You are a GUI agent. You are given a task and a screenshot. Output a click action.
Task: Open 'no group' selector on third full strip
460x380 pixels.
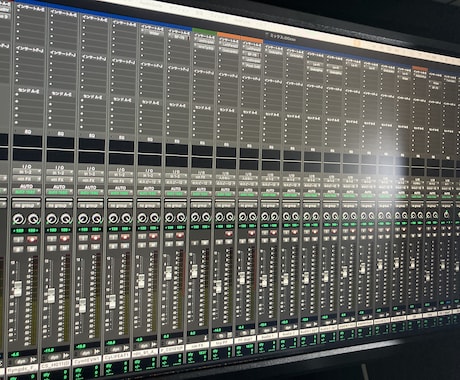point(91,205)
